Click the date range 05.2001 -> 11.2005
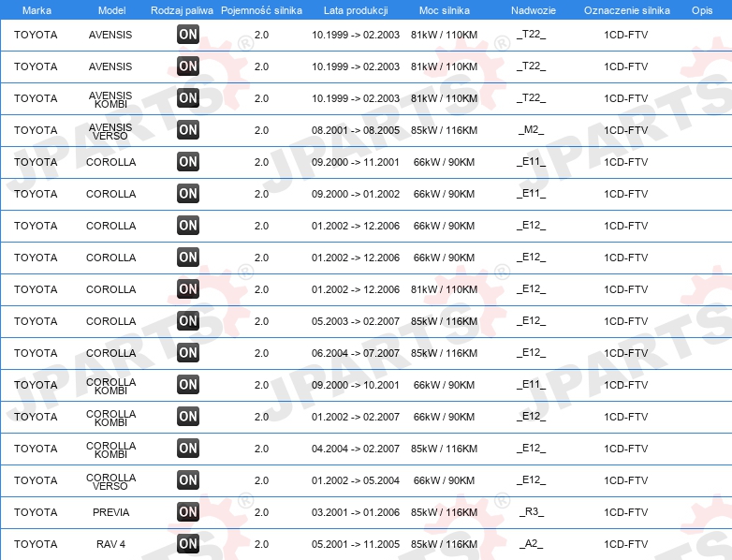Image resolution: width=732 pixels, height=560 pixels. [356, 544]
